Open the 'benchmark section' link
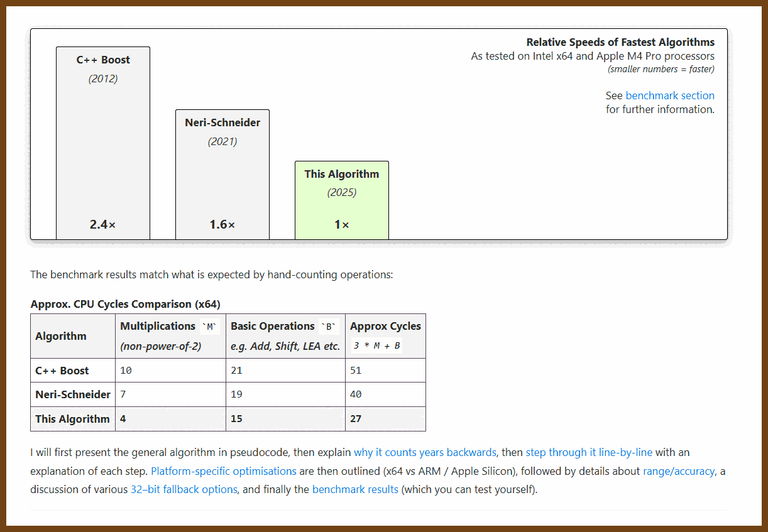The height and width of the screenshot is (532, 768). [x=670, y=95]
